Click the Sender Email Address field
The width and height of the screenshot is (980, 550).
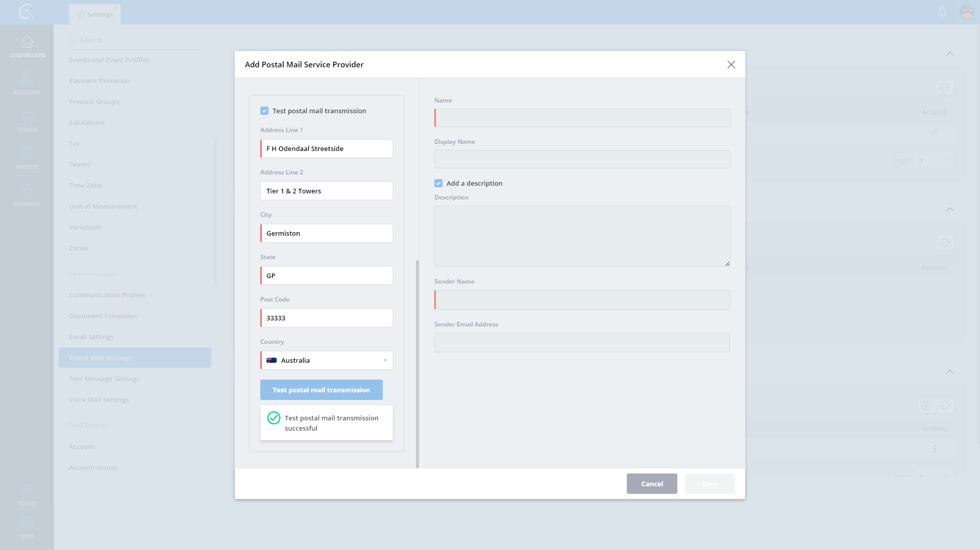pyautogui.click(x=582, y=342)
